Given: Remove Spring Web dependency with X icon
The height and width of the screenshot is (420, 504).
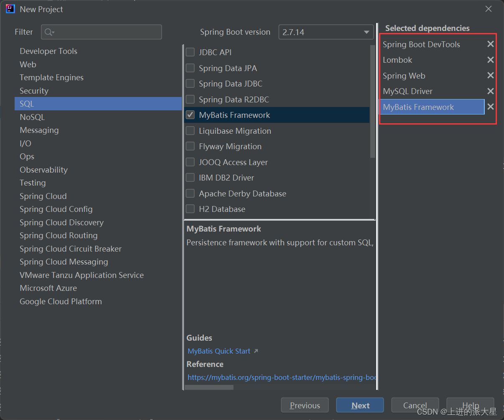Looking at the screenshot, I should 491,75.
